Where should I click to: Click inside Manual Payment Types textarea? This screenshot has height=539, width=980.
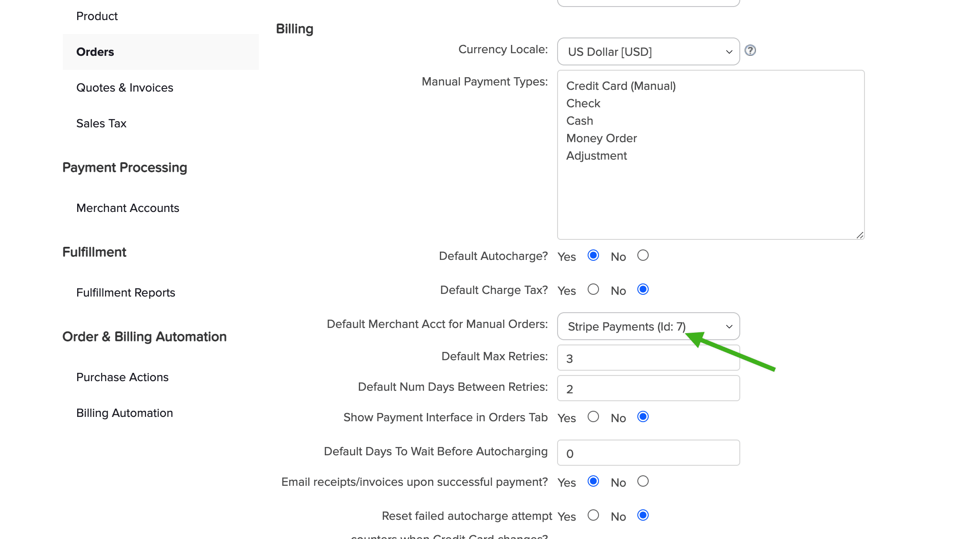[711, 196]
